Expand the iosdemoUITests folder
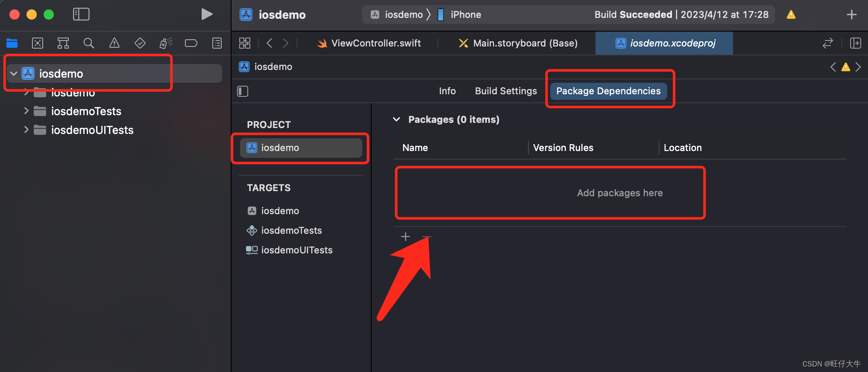This screenshot has height=372, width=868. (26, 130)
